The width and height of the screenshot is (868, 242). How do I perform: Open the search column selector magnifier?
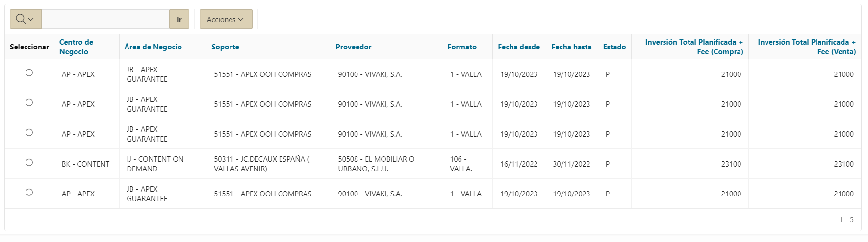tap(25, 19)
